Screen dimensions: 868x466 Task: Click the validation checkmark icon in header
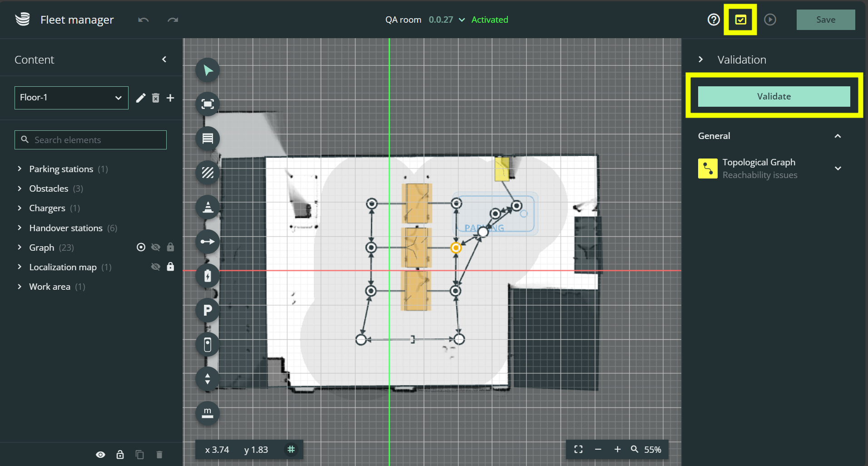click(x=740, y=20)
